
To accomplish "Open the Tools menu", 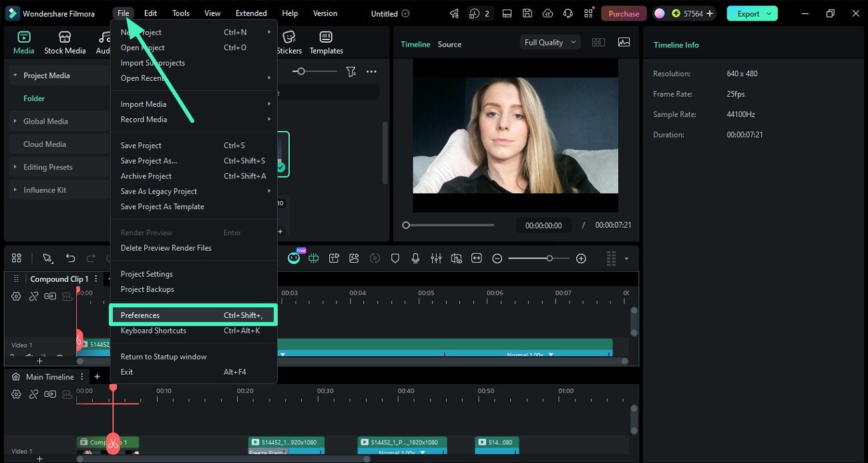I will coord(181,13).
